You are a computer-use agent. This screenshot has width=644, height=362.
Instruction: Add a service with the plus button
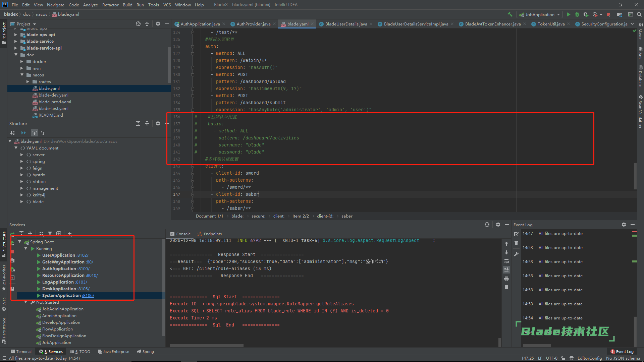(x=70, y=234)
